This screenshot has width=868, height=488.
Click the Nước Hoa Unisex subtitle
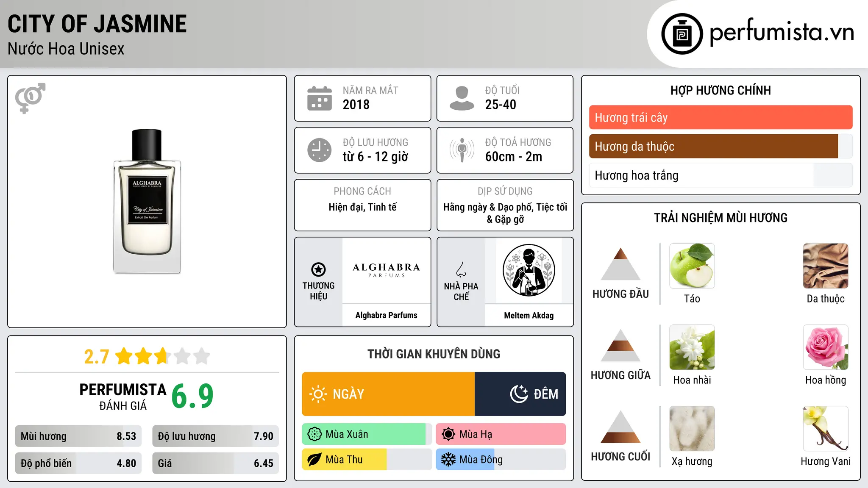66,49
